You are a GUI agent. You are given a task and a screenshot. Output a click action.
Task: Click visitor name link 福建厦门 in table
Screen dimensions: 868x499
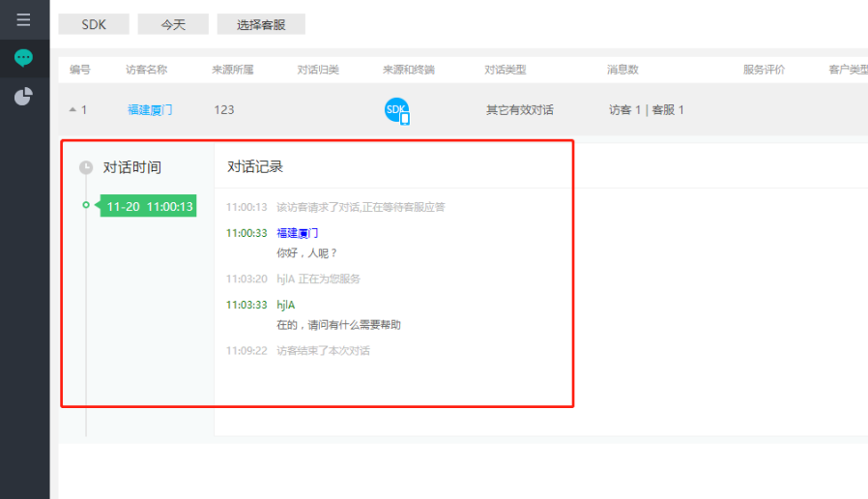[x=150, y=110]
